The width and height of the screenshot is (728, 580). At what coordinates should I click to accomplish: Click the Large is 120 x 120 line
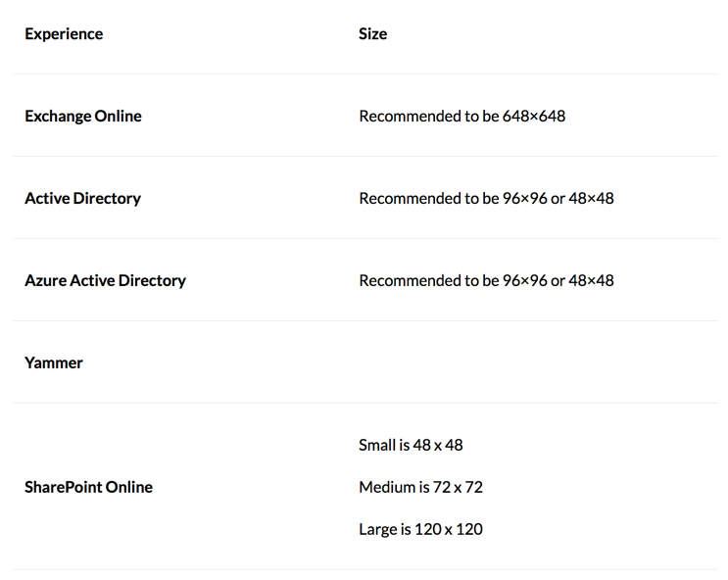click(420, 529)
